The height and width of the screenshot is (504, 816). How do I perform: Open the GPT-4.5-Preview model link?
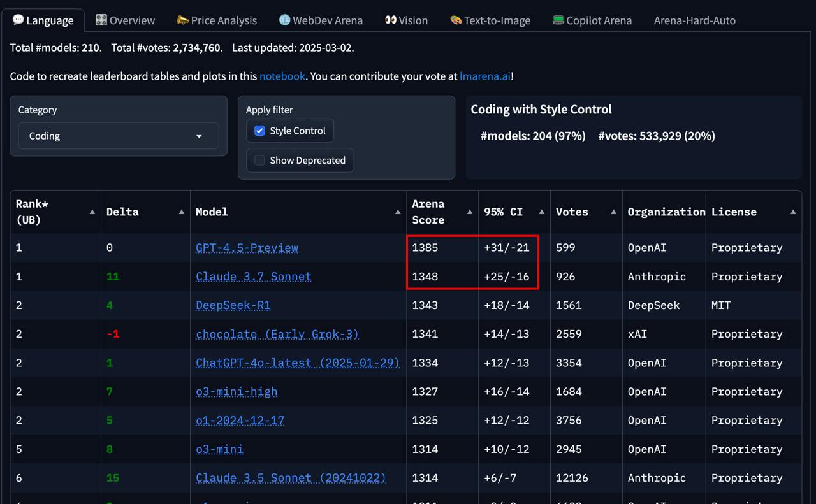pos(247,248)
